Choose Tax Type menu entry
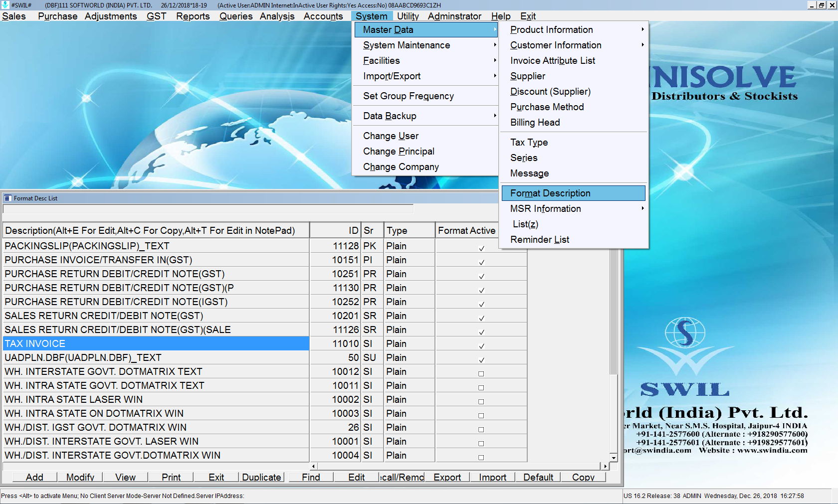The height and width of the screenshot is (504, 838). pos(574,143)
